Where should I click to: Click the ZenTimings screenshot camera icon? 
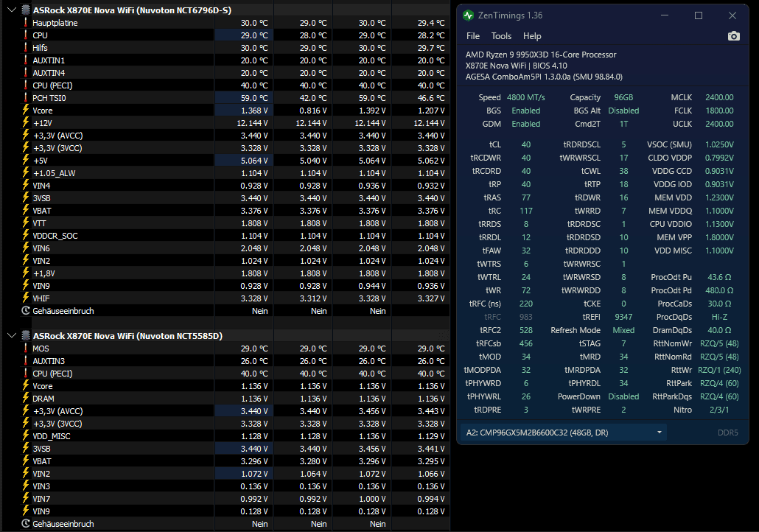733,36
